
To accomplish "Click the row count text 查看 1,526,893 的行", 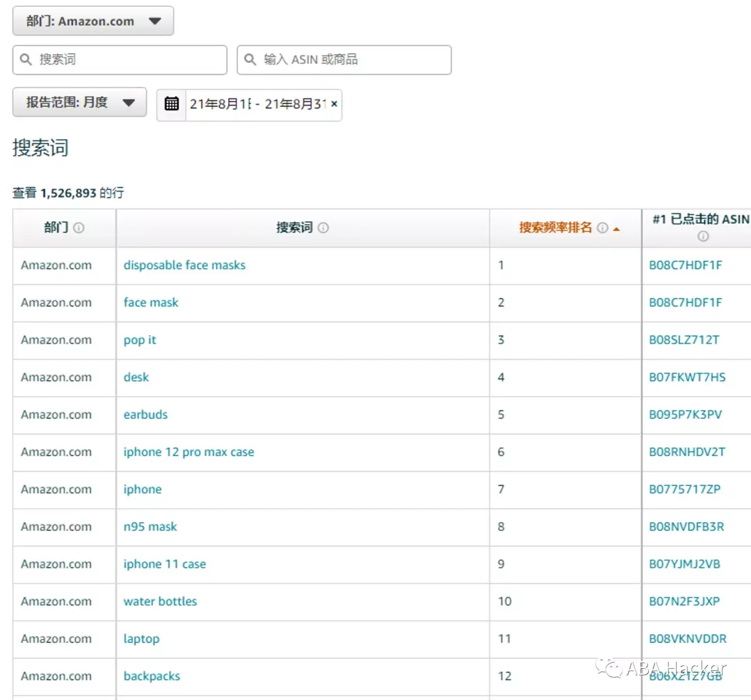I will tap(68, 193).
